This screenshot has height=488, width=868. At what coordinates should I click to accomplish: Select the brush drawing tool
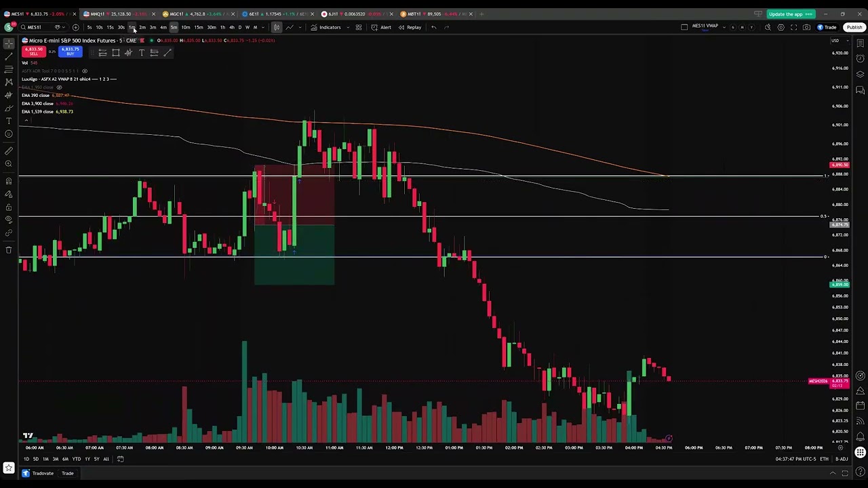tap(9, 108)
